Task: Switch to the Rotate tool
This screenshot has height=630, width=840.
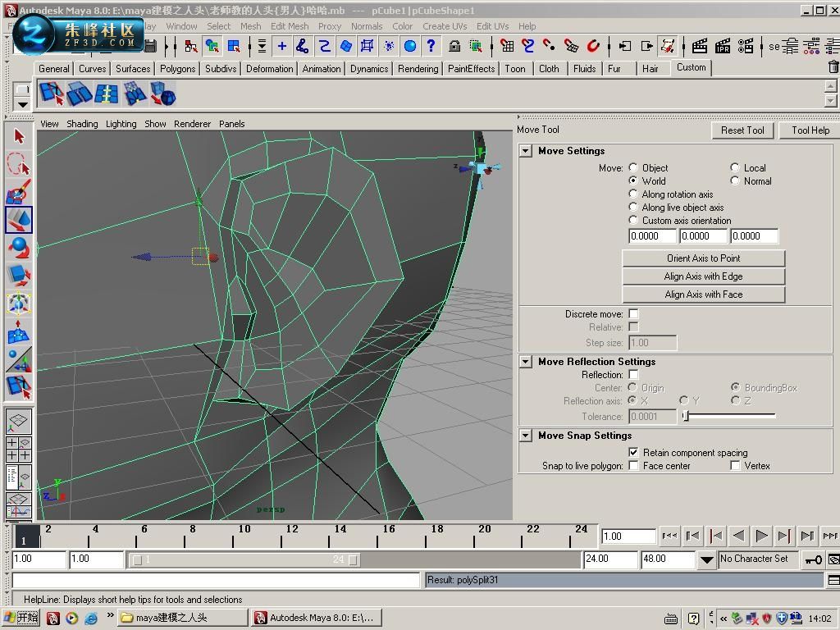Action: (x=19, y=247)
